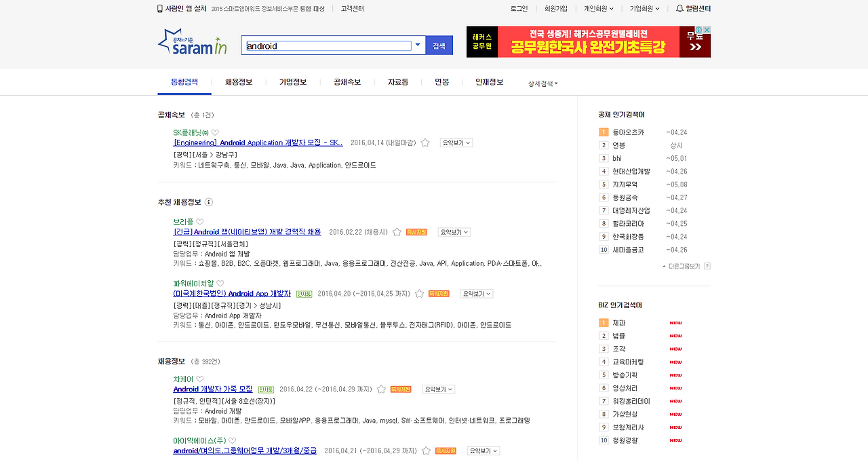Toggle the star bookmark on SK플래닛 posting
868x460 pixels.
tap(425, 142)
